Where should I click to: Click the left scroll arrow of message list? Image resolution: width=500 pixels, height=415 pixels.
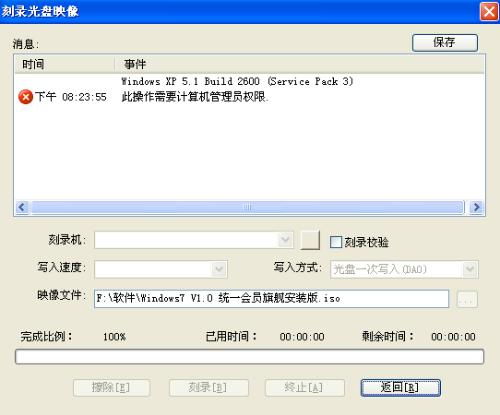pyautogui.click(x=22, y=207)
